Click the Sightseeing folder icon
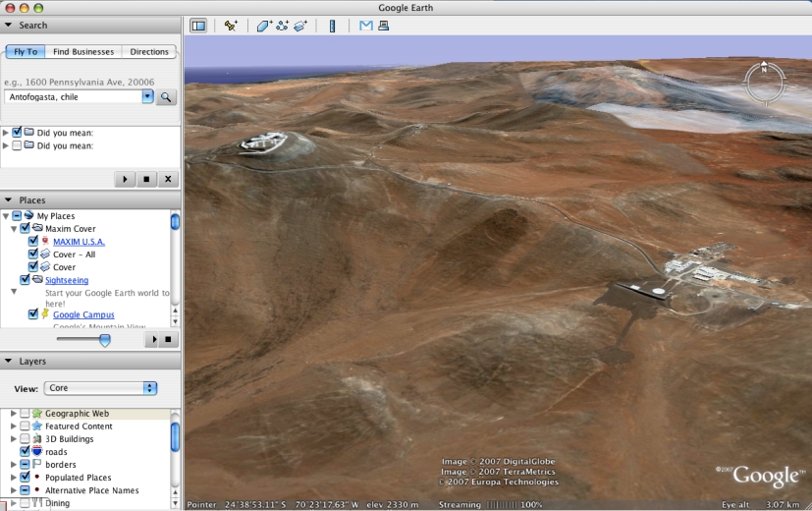 pos(37,279)
